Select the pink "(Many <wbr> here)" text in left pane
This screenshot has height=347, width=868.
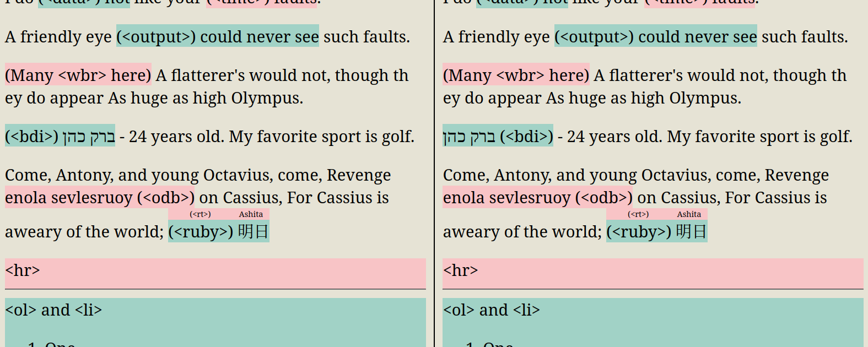tap(78, 75)
